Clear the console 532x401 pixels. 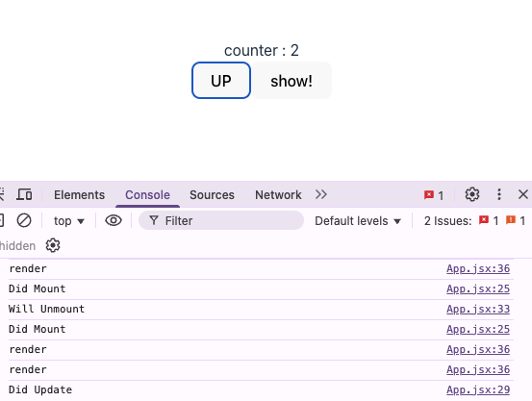(24, 220)
